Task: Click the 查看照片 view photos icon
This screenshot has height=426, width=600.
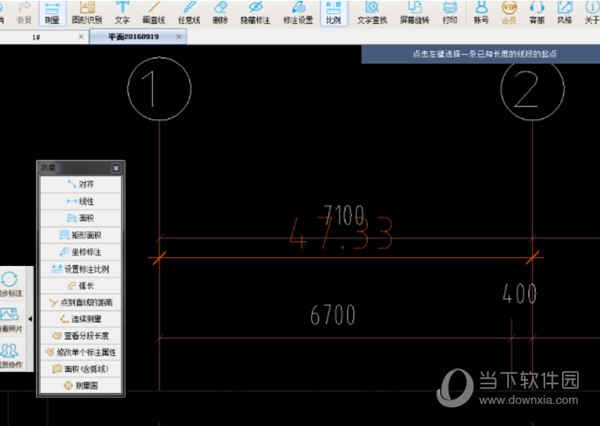Action: point(11,320)
